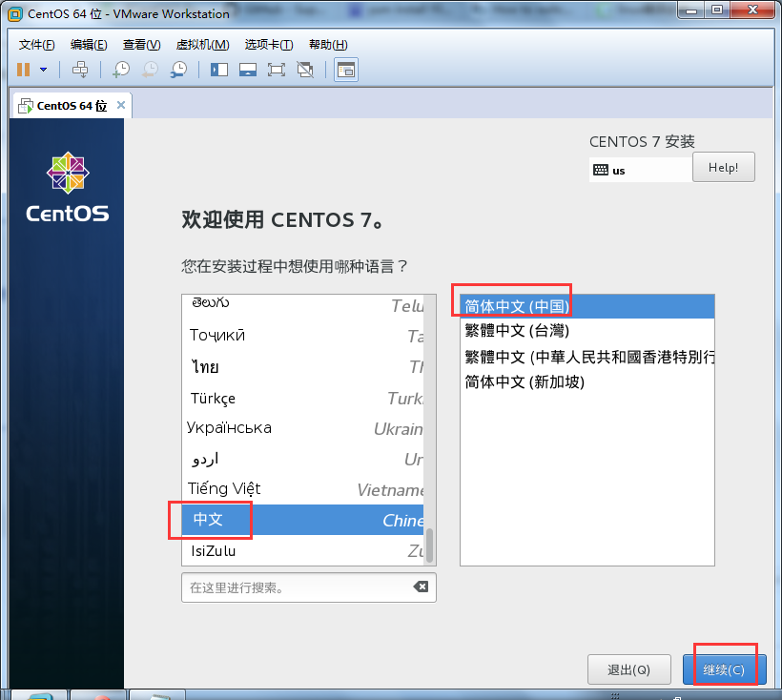The height and width of the screenshot is (700, 782).
Task: Open the power options dropdown arrow
Action: pyautogui.click(x=43, y=70)
